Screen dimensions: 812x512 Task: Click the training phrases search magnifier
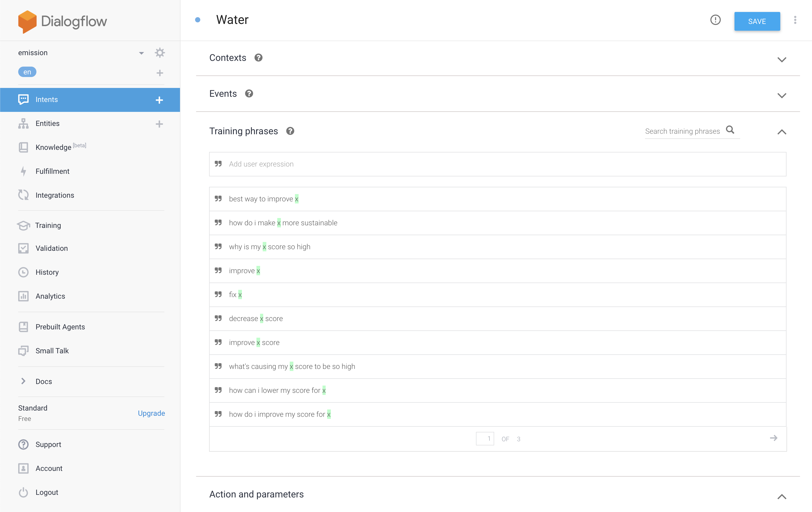(x=730, y=130)
